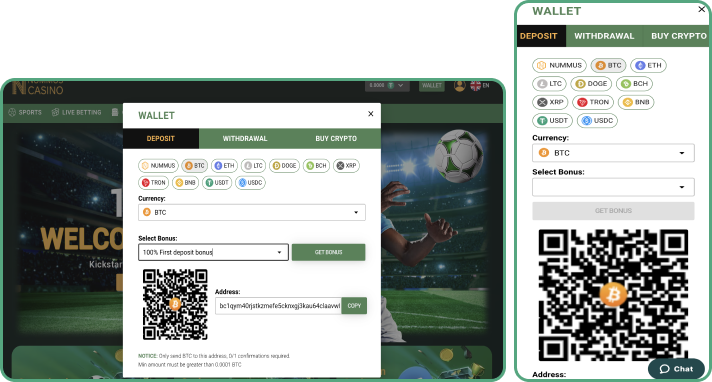This screenshot has height=382, width=712.
Task: Expand Currency BTC dropdown in mobile wallet
Action: pyautogui.click(x=613, y=153)
